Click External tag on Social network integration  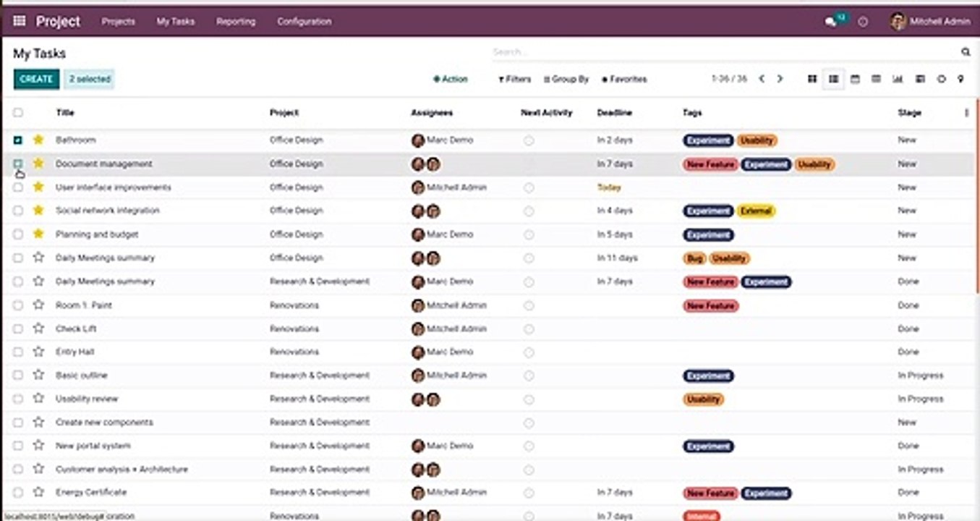pyautogui.click(x=757, y=211)
